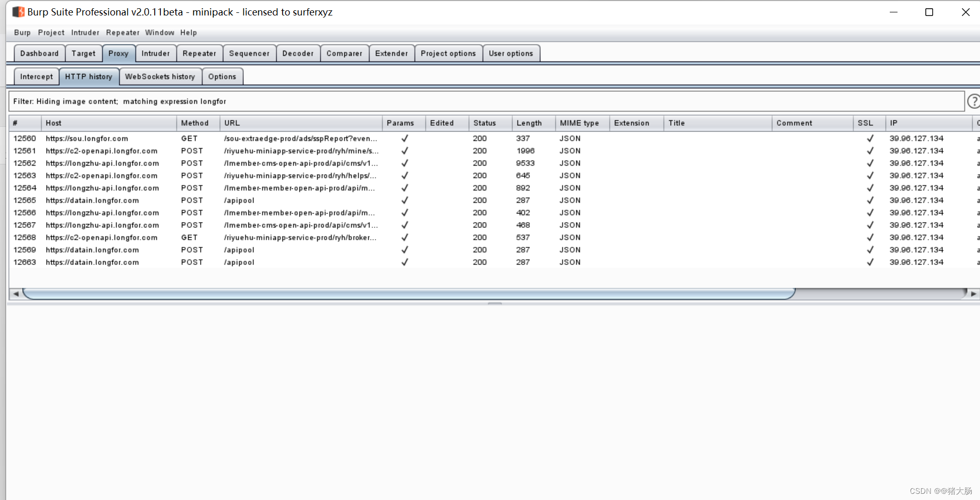
Task: Switch to the Extender tab
Action: (392, 53)
